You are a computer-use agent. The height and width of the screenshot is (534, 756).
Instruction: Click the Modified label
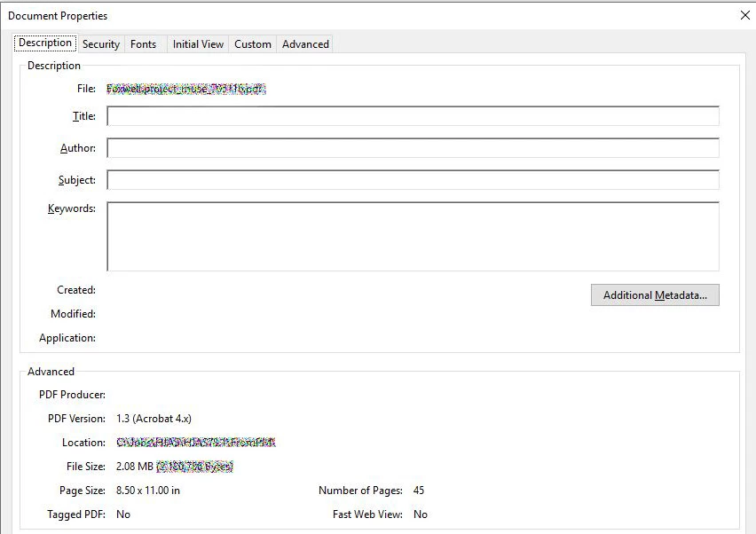tap(74, 314)
